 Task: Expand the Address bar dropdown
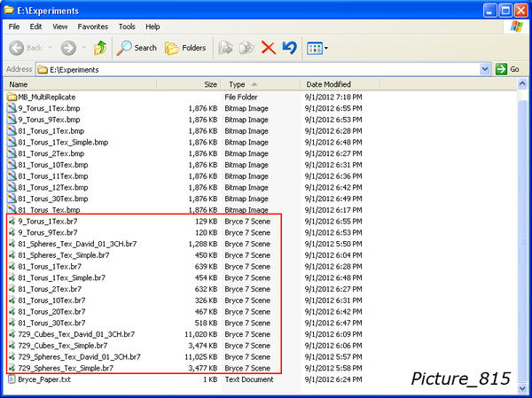pos(485,69)
